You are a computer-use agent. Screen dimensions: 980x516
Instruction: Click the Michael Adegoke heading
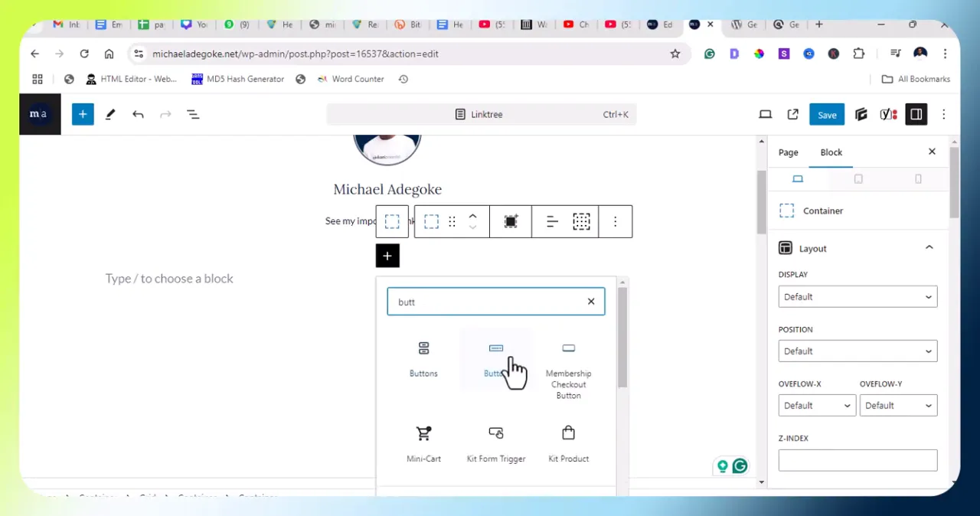387,189
